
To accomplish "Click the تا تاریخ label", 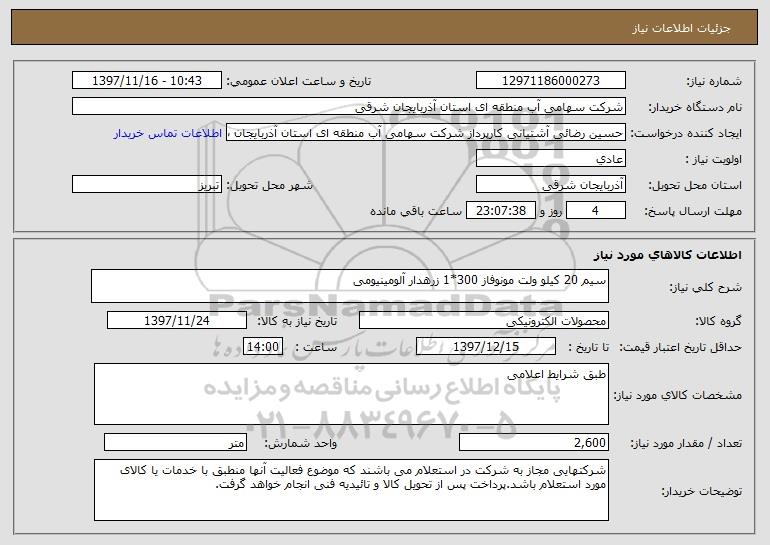I will (x=588, y=347).
